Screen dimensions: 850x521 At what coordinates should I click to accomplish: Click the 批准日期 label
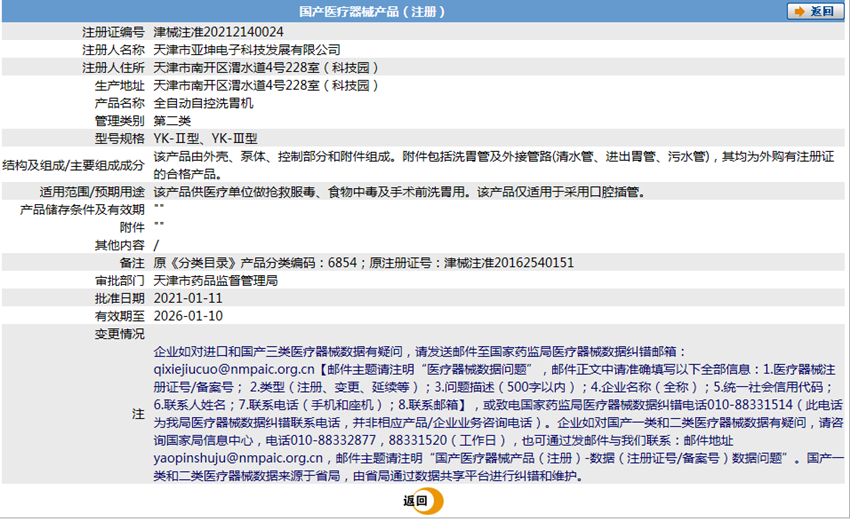click(120, 299)
